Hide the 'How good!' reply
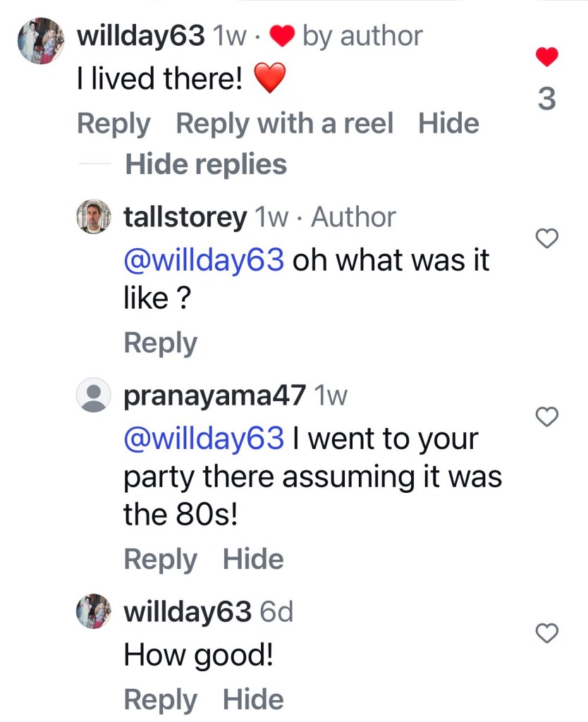 point(253,699)
